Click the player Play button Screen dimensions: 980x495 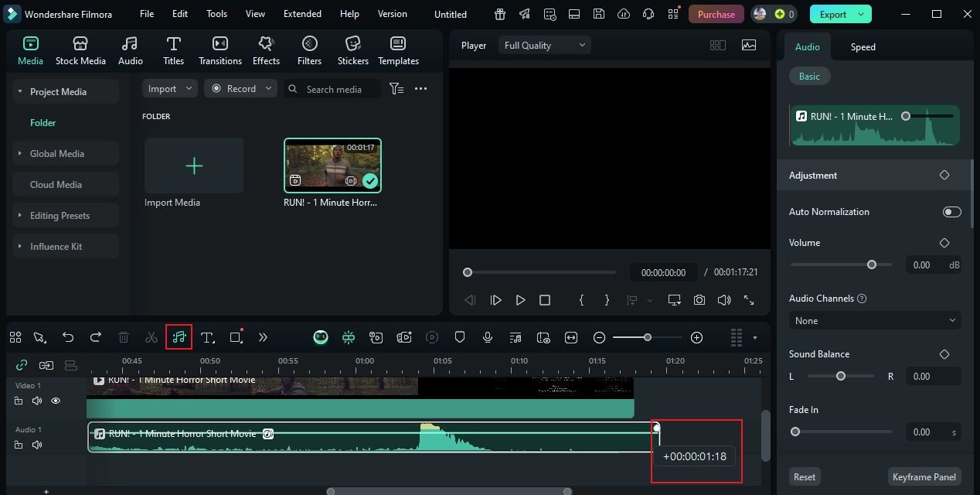pos(520,300)
